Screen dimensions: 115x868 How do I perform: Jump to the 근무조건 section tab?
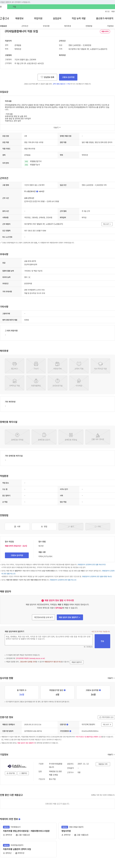25,26
